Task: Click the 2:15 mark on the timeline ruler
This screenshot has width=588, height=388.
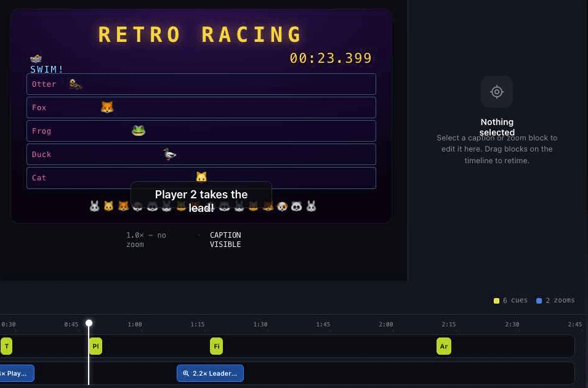Action: [448, 324]
